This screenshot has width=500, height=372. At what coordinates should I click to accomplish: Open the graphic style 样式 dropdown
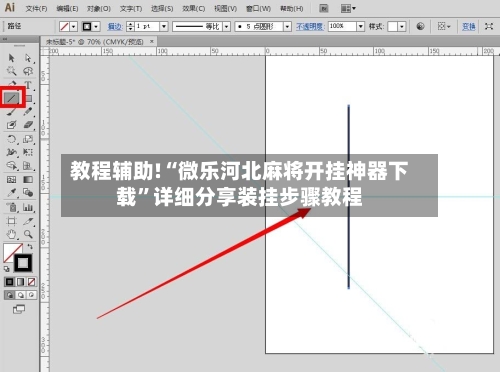[402, 26]
